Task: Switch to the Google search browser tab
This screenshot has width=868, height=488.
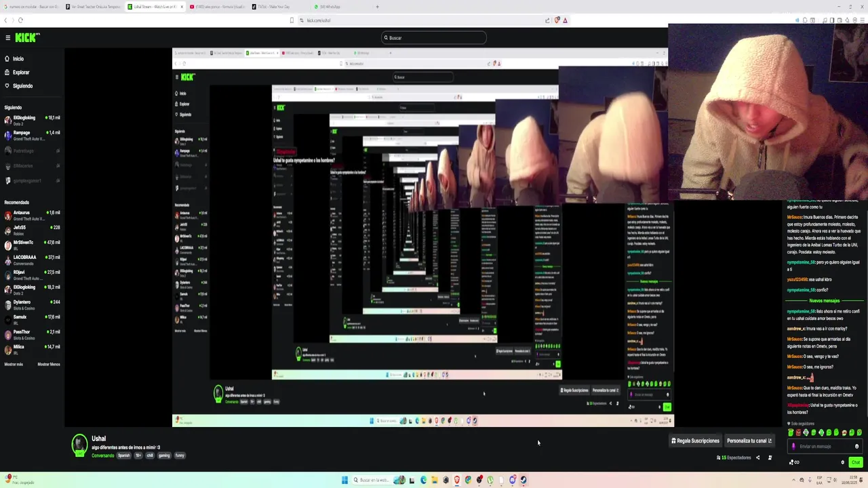Action: (31, 7)
